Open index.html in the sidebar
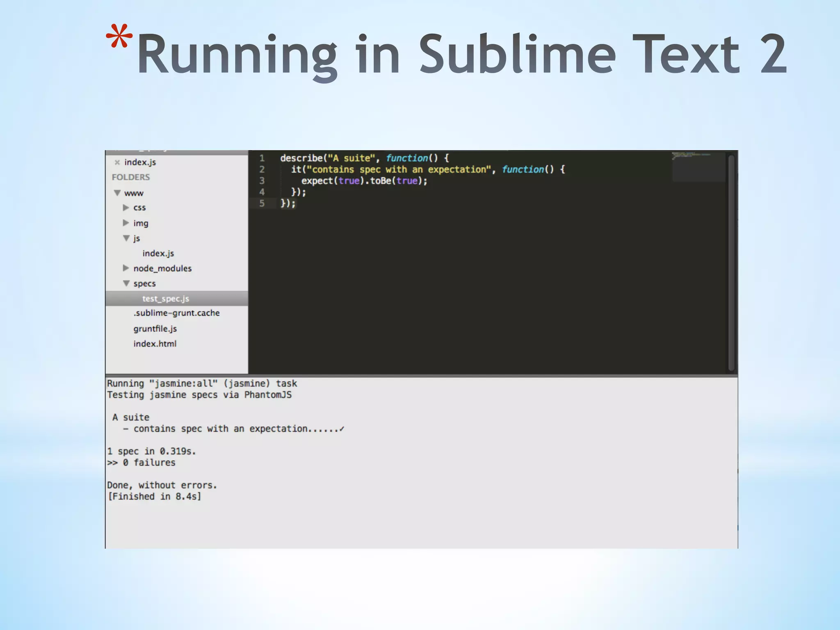Viewport: 840px width, 630px height. (155, 344)
